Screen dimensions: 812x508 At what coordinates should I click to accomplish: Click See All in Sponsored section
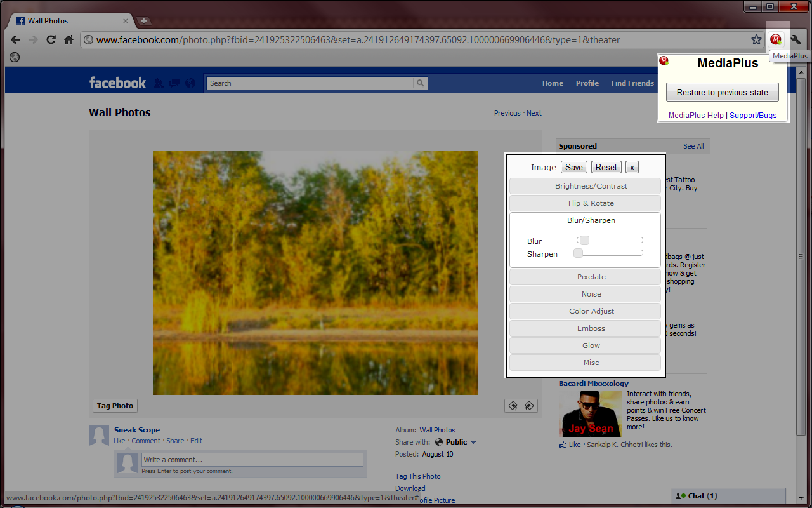tap(693, 146)
